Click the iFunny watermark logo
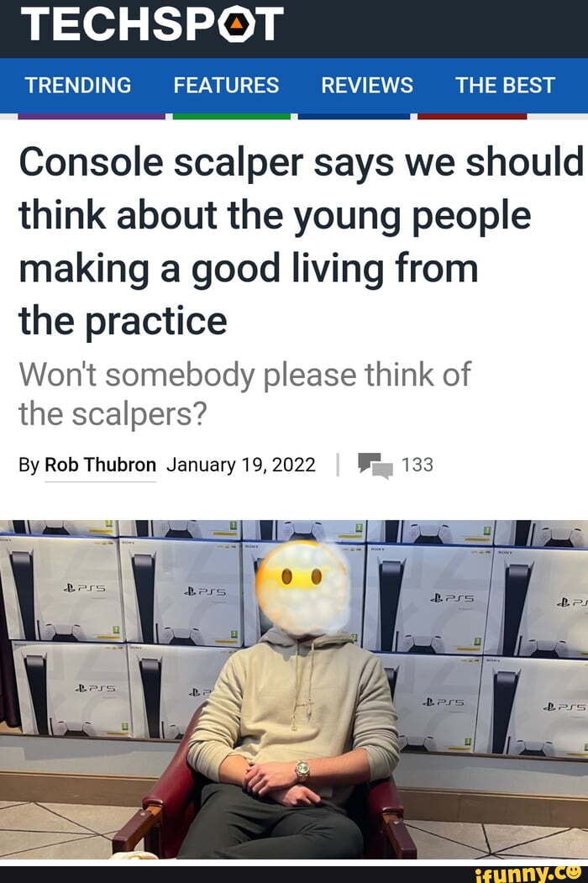The image size is (588, 883). pyautogui.click(x=528, y=874)
